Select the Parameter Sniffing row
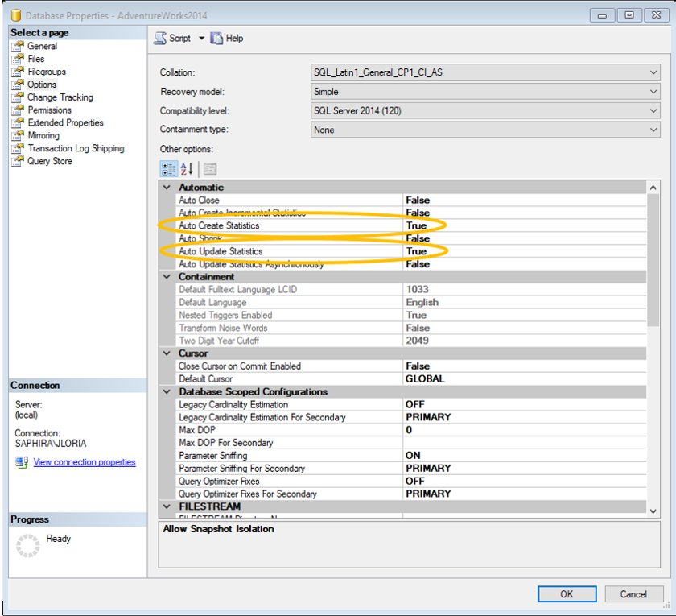 pos(411,456)
